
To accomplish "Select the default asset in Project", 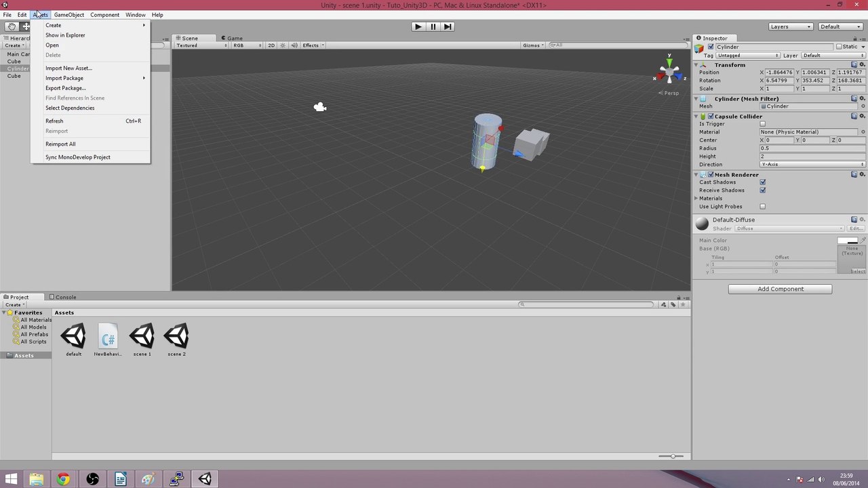I will pyautogui.click(x=73, y=340).
